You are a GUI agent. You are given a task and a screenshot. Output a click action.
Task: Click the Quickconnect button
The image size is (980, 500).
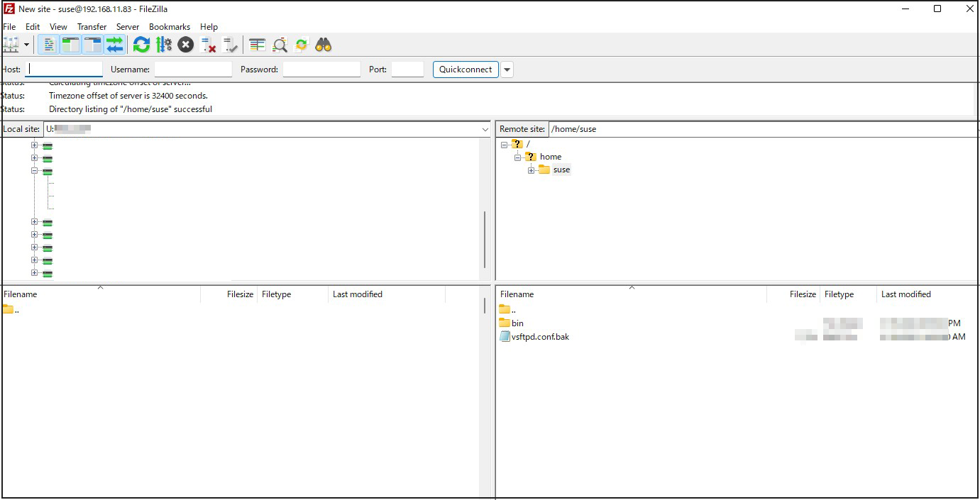coord(466,70)
